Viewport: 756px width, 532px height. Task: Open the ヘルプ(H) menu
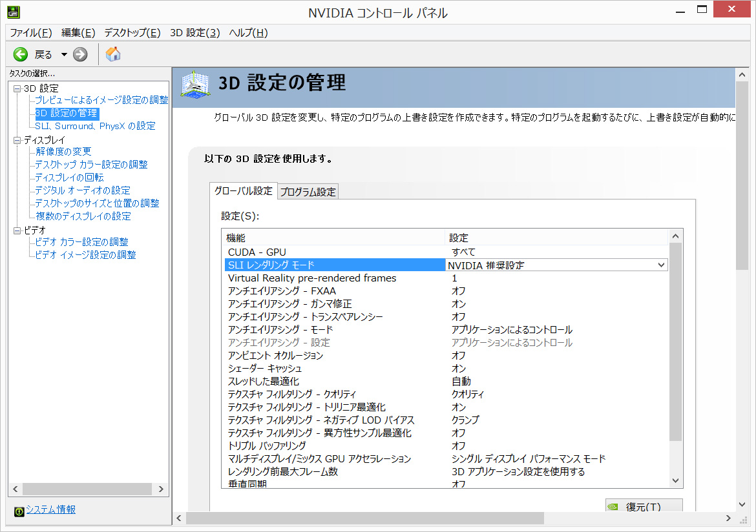coord(248,33)
